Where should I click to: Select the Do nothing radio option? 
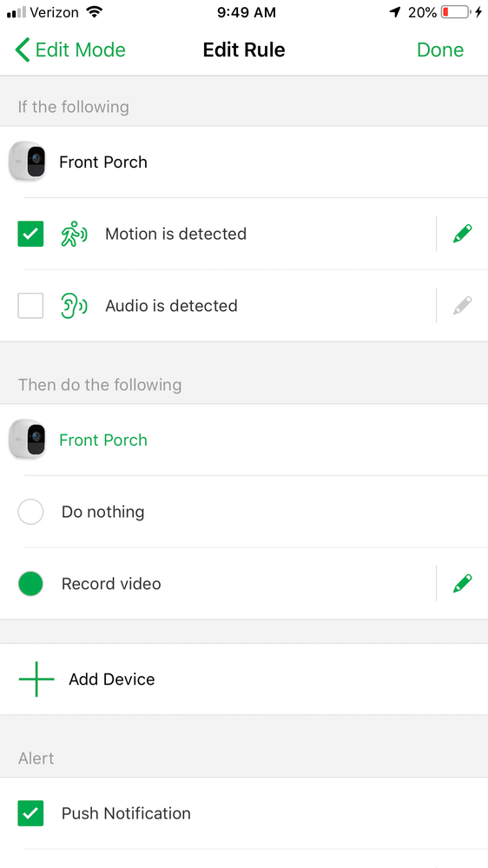tap(30, 512)
